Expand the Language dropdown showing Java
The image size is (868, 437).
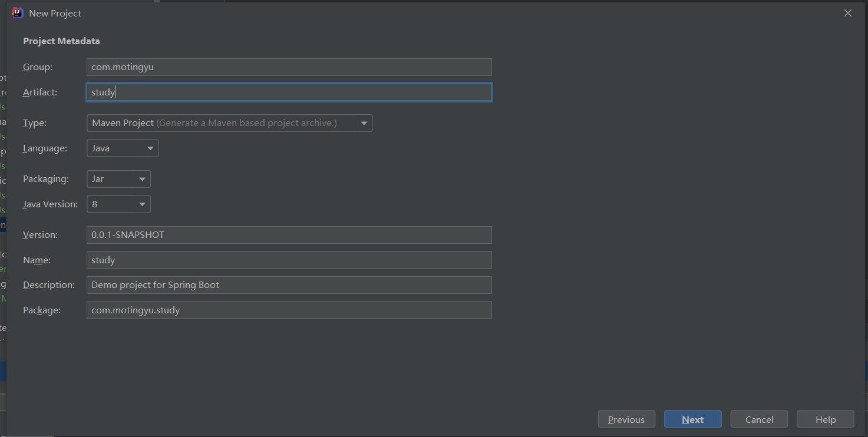click(x=123, y=148)
